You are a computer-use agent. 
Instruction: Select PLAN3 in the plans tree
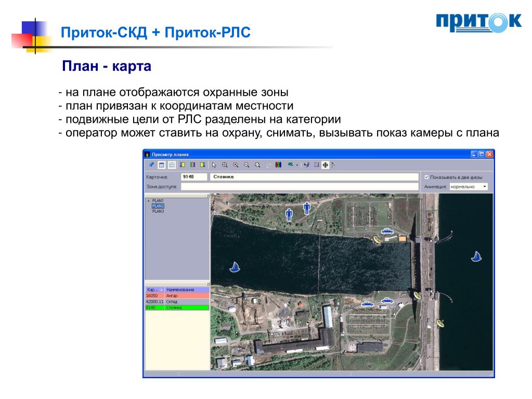(158, 211)
